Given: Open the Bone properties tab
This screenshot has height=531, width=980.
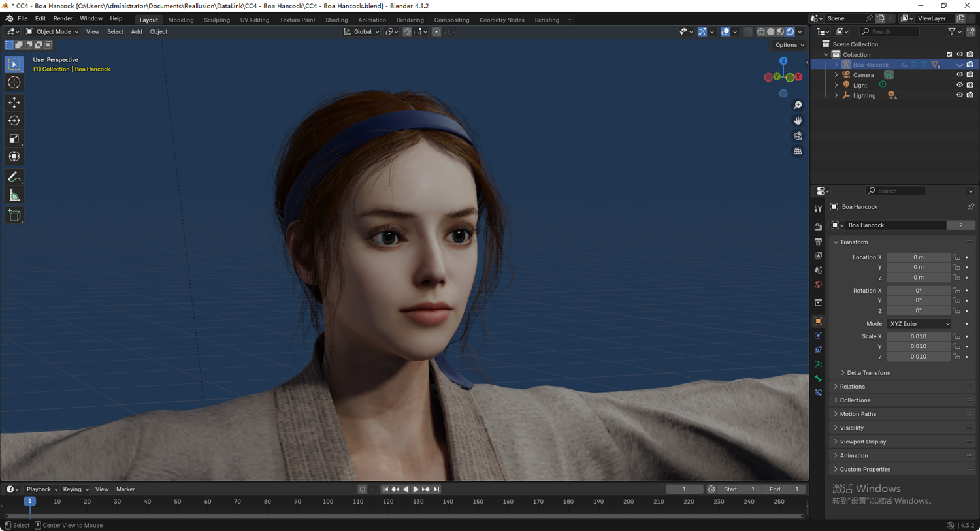Looking at the screenshot, I should pyautogui.click(x=818, y=379).
